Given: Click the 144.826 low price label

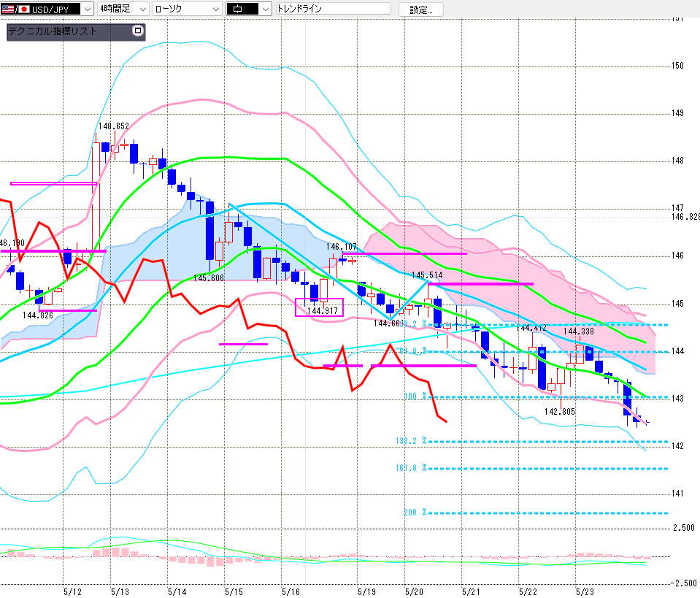Looking at the screenshot, I should [38, 315].
